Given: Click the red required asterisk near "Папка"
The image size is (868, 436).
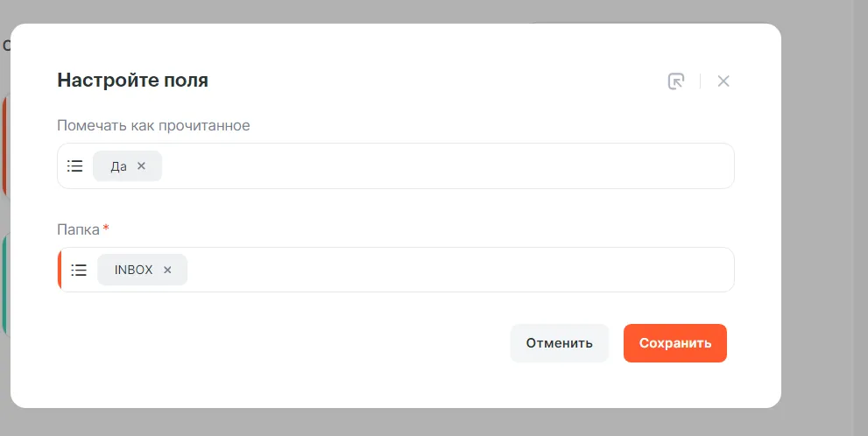Looking at the screenshot, I should (106, 229).
